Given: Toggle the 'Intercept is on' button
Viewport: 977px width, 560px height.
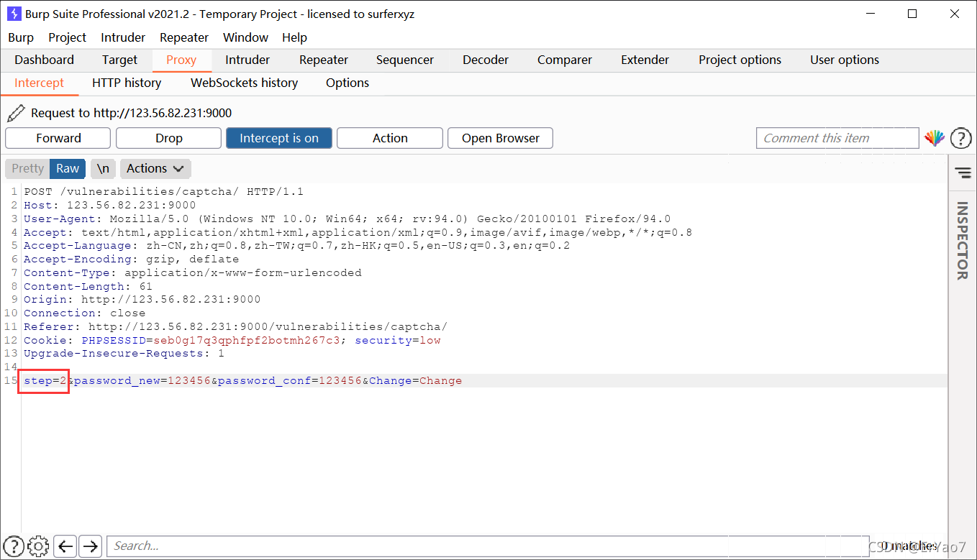Looking at the screenshot, I should pos(279,138).
